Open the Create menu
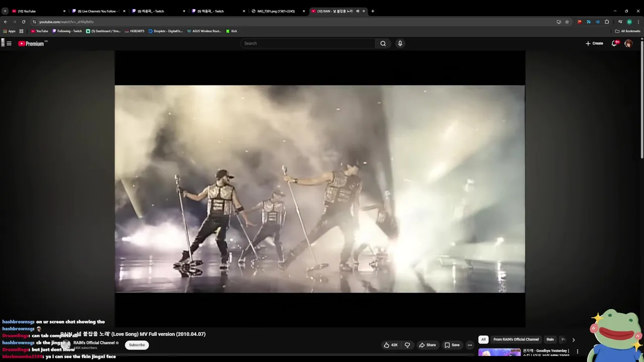 click(594, 43)
